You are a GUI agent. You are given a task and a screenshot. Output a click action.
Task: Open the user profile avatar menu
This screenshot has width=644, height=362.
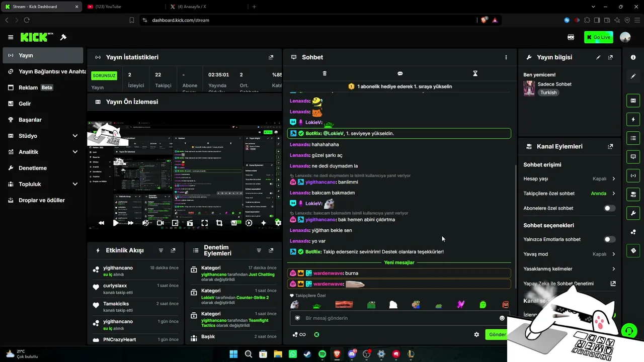[x=625, y=37]
